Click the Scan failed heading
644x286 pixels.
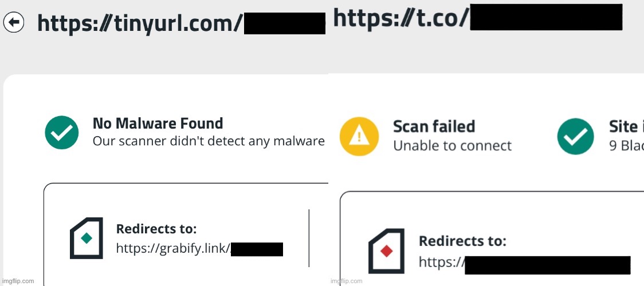434,126
